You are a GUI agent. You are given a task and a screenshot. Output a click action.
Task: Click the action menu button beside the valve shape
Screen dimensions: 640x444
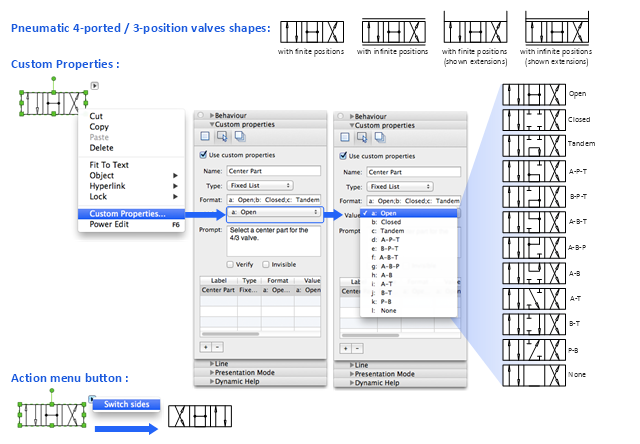[x=95, y=87]
